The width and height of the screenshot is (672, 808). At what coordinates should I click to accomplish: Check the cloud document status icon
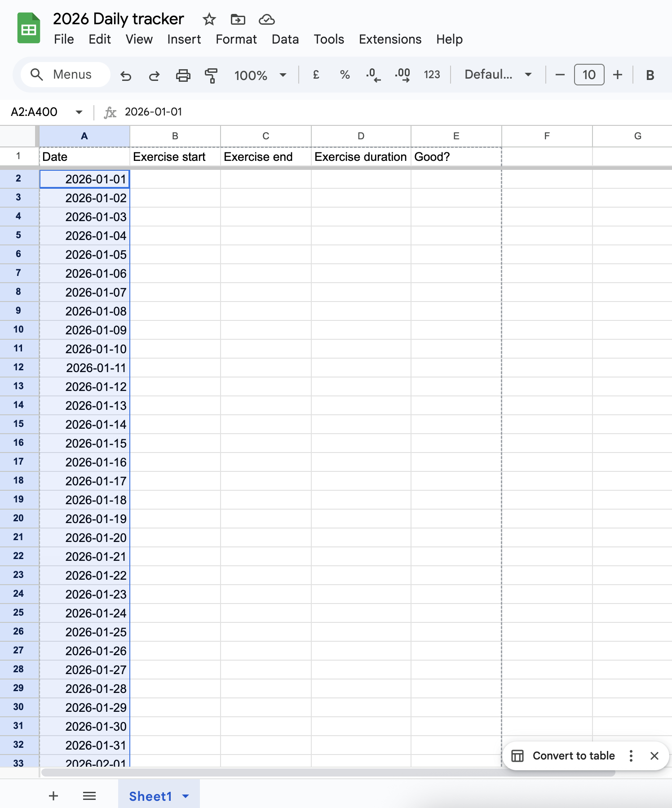266,19
